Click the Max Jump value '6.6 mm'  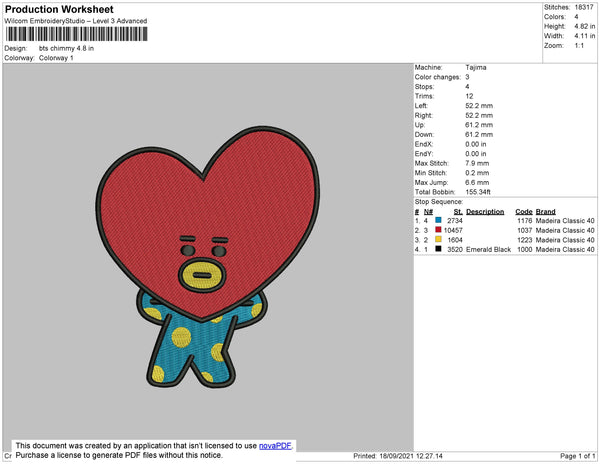pyautogui.click(x=477, y=182)
